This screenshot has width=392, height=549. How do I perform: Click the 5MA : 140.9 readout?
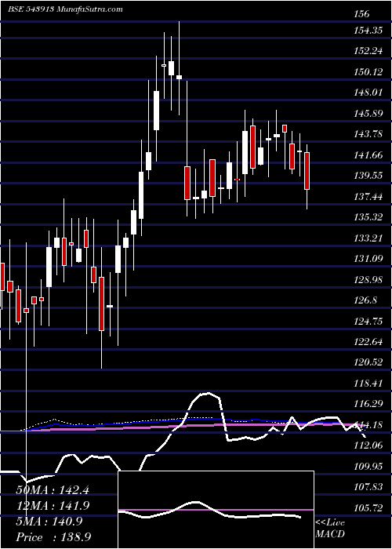click(49, 522)
